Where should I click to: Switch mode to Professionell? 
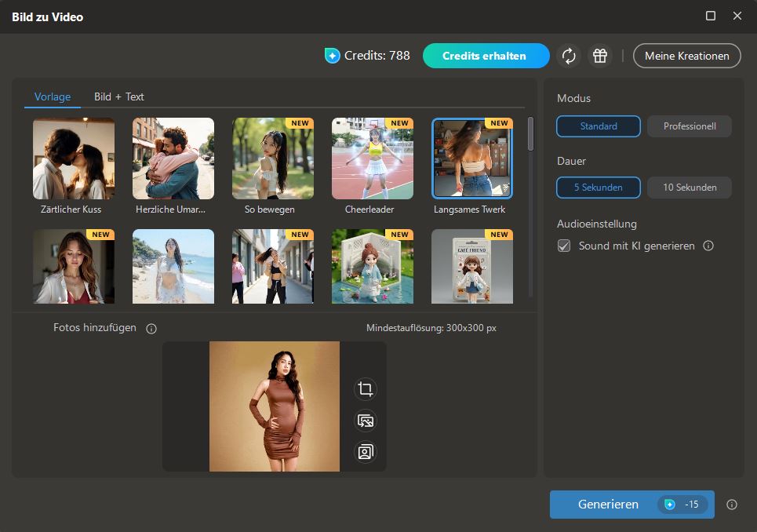[689, 126]
